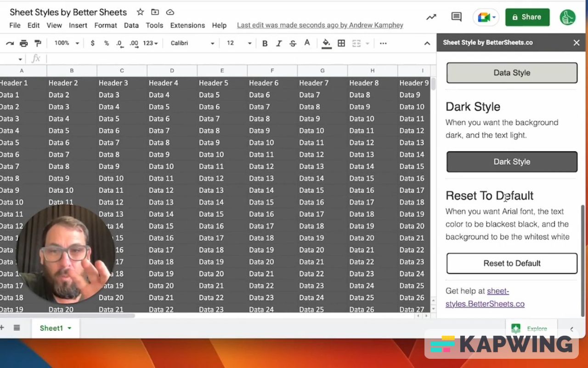
Task: Open the Calibri font dropdown
Action: [192, 43]
